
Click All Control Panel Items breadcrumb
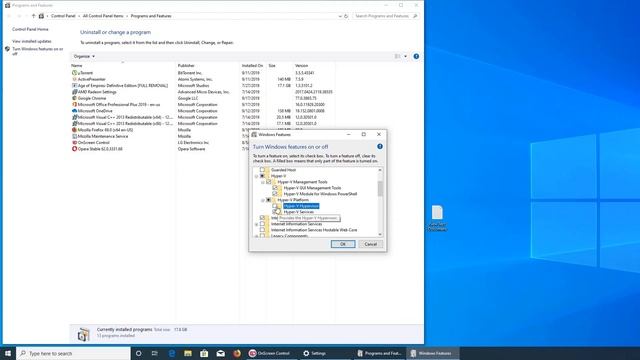[x=103, y=16]
